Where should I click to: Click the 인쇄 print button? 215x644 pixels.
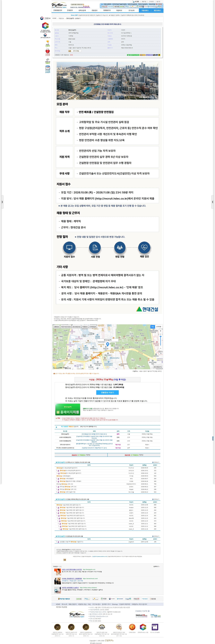[143, 55]
